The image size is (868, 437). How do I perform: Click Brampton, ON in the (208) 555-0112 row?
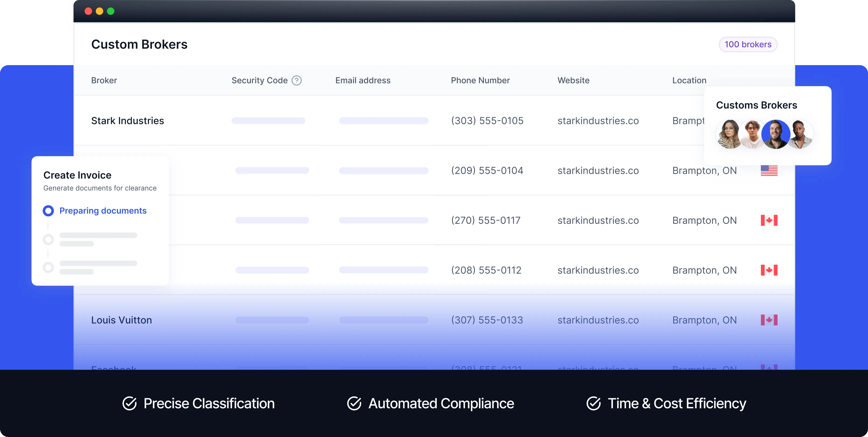(704, 270)
